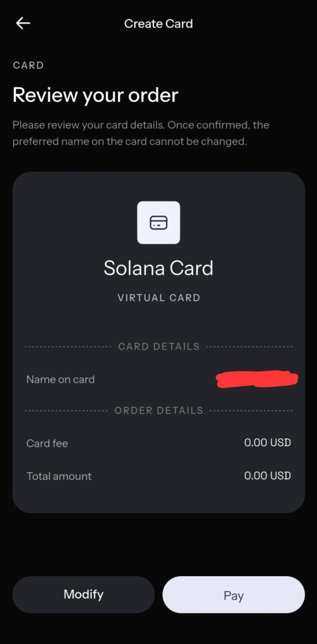Viewport: 317px width, 644px height.
Task: Click the Pay button
Action: 233,595
